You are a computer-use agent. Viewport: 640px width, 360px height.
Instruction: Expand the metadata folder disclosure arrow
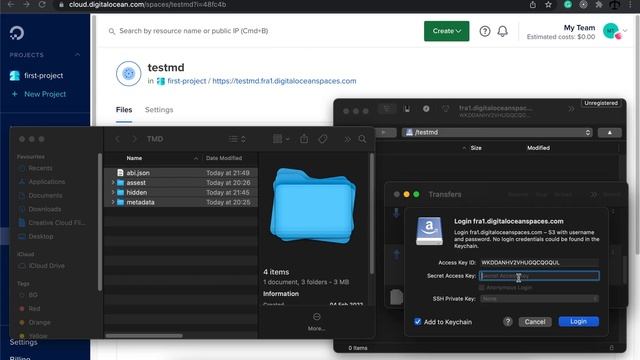(x=113, y=202)
